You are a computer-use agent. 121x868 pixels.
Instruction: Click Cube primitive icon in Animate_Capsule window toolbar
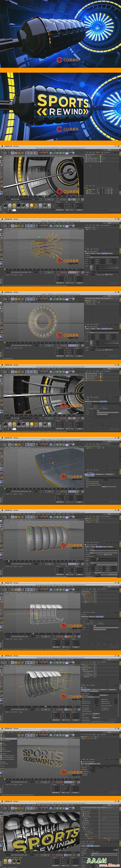[51, 590]
